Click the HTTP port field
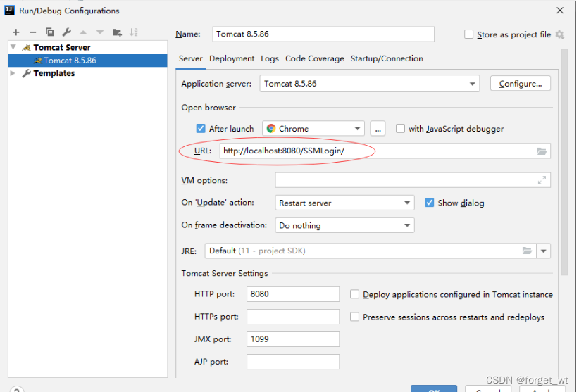Screen dimensions: 579x392 click(x=293, y=294)
